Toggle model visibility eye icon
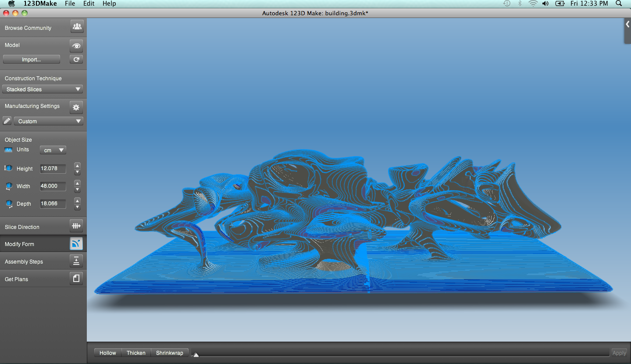This screenshot has height=364, width=631. [x=76, y=46]
